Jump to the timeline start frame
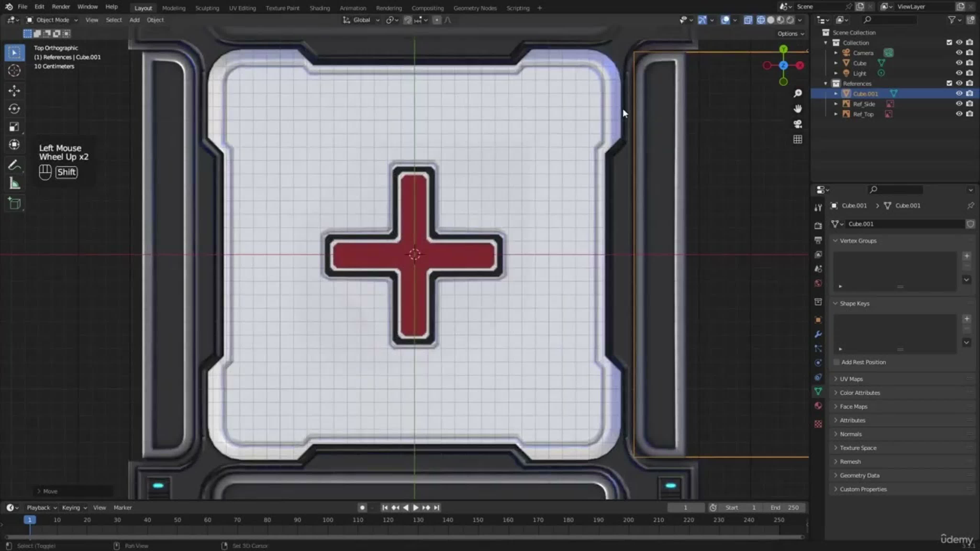This screenshot has width=980, height=551. pyautogui.click(x=385, y=508)
